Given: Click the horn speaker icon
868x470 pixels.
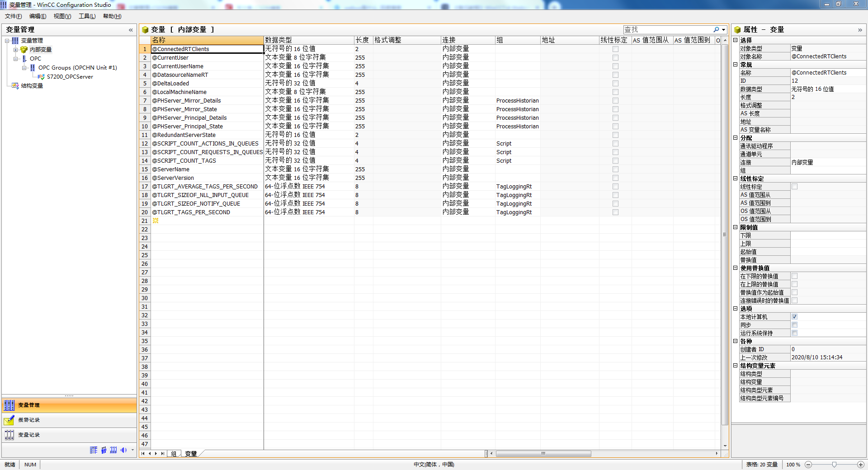Looking at the screenshot, I should coord(123,450).
